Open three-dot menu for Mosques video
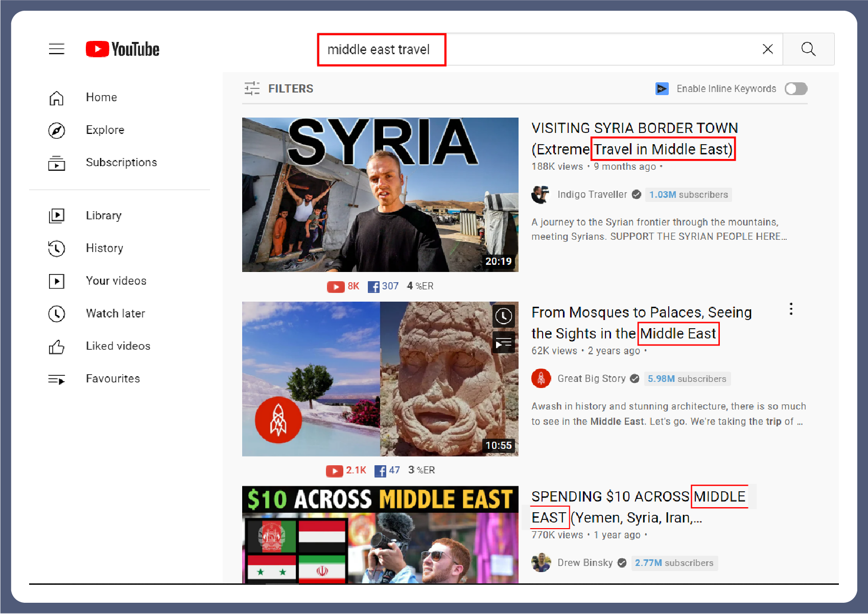The width and height of the screenshot is (868, 614). click(791, 309)
